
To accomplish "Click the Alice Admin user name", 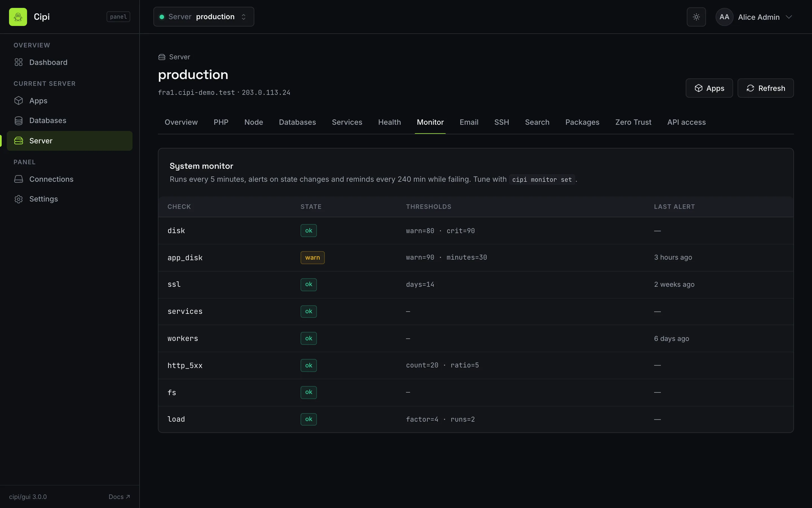I will click(x=758, y=17).
